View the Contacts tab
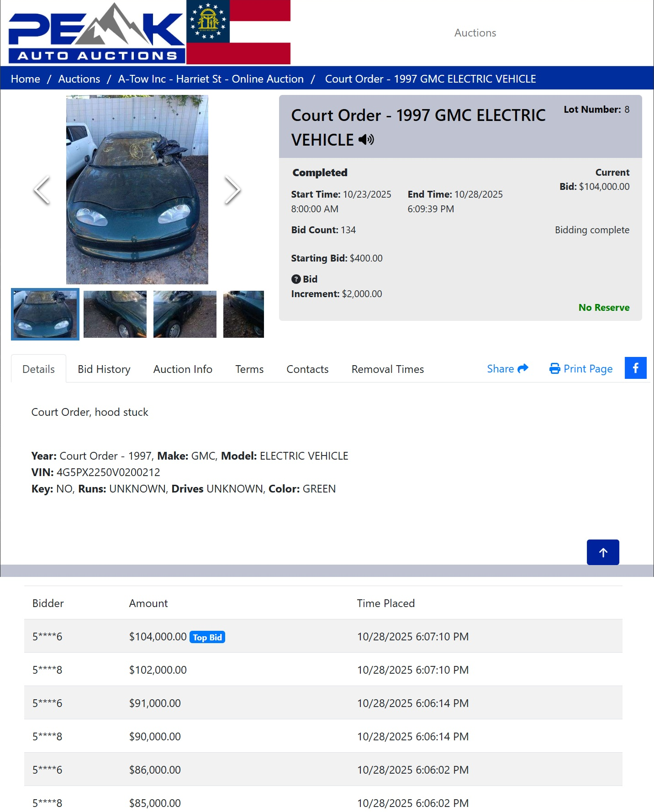This screenshot has height=812, width=654. (x=307, y=369)
